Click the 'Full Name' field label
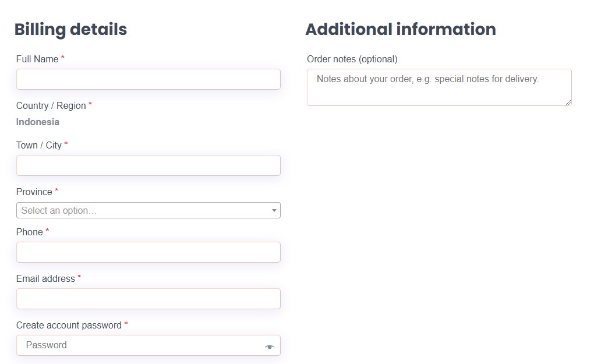This screenshot has height=364, width=594. pyautogui.click(x=37, y=59)
